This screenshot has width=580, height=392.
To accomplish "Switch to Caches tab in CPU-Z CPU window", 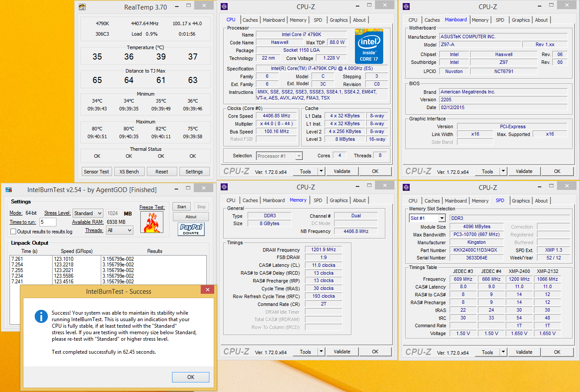I will tap(250, 20).
